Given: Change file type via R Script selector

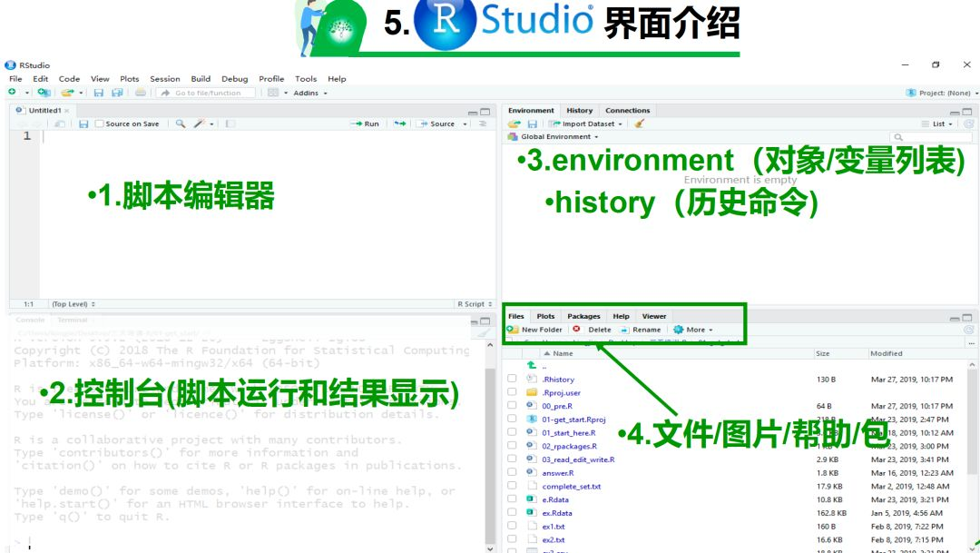Looking at the screenshot, I should [475, 304].
